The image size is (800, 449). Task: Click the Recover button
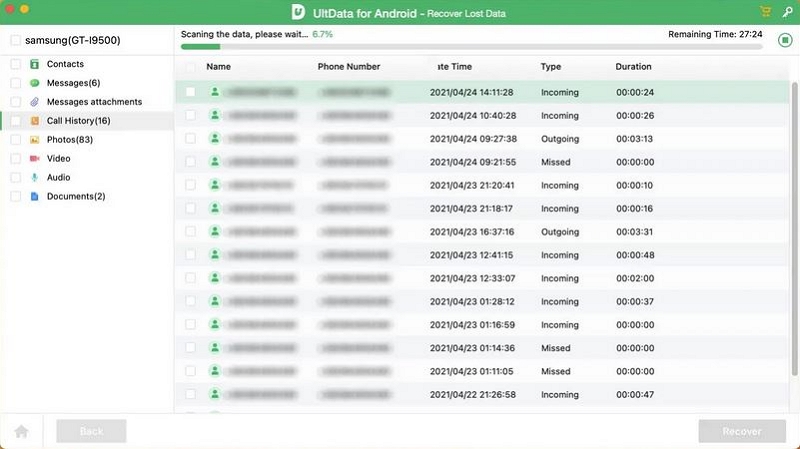tap(742, 431)
